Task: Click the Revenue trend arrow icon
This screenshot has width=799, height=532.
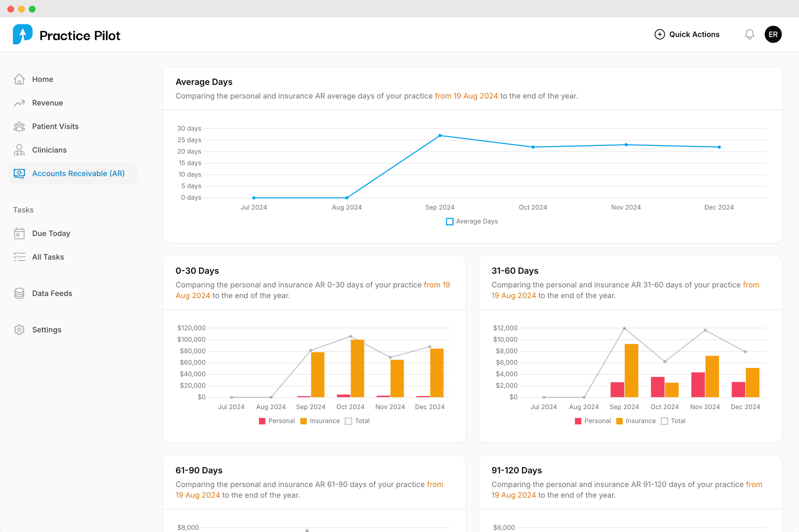Action: click(19, 103)
